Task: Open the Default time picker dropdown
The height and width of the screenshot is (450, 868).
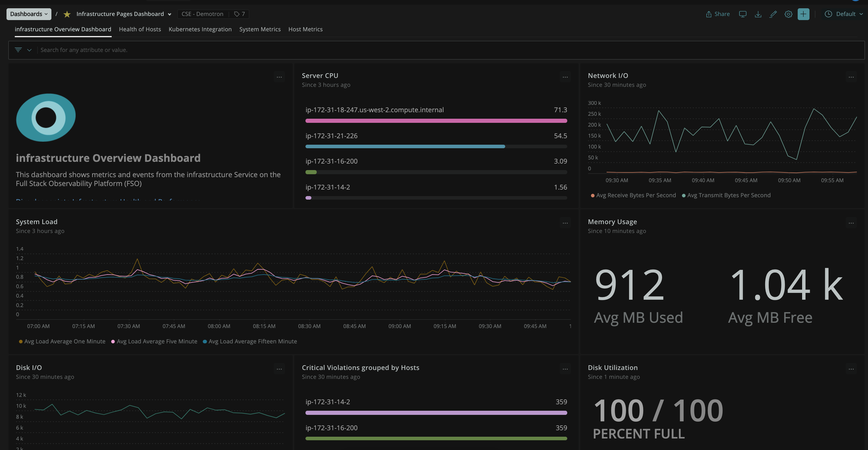Action: point(844,14)
